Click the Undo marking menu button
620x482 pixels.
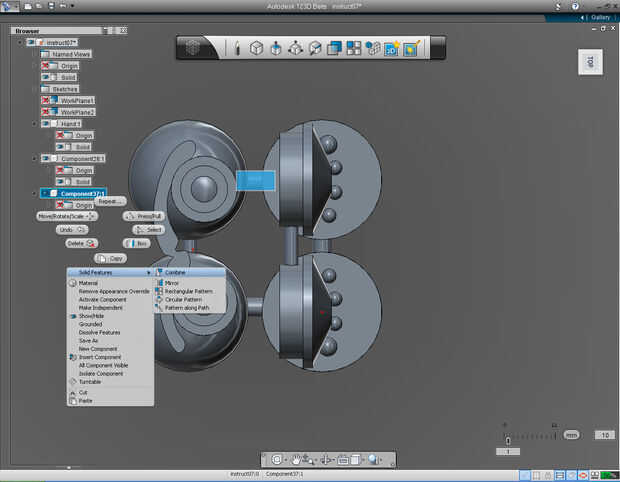[72, 230]
